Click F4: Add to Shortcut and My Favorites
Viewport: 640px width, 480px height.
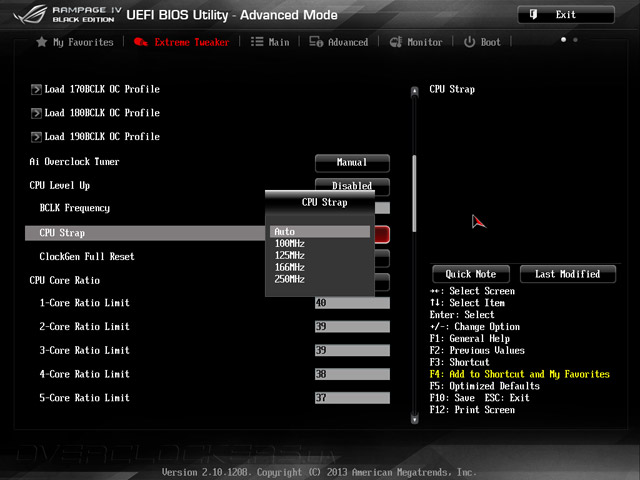pyautogui.click(x=519, y=374)
